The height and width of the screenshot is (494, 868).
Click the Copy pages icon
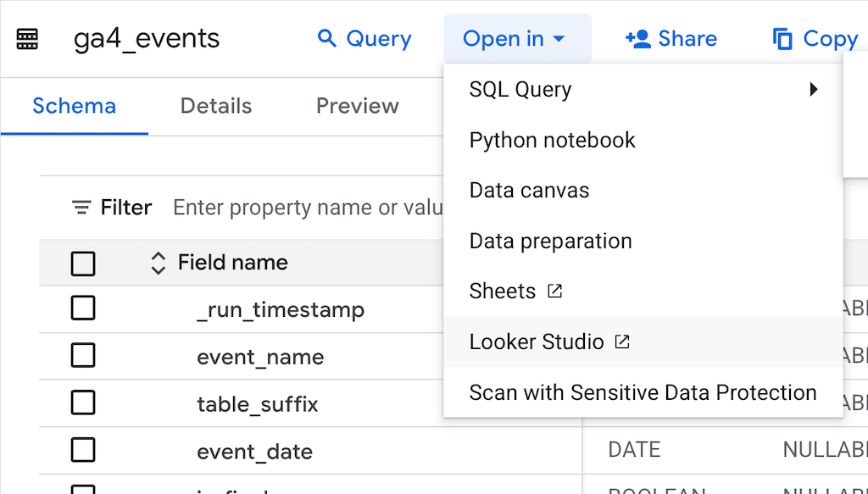tap(782, 39)
